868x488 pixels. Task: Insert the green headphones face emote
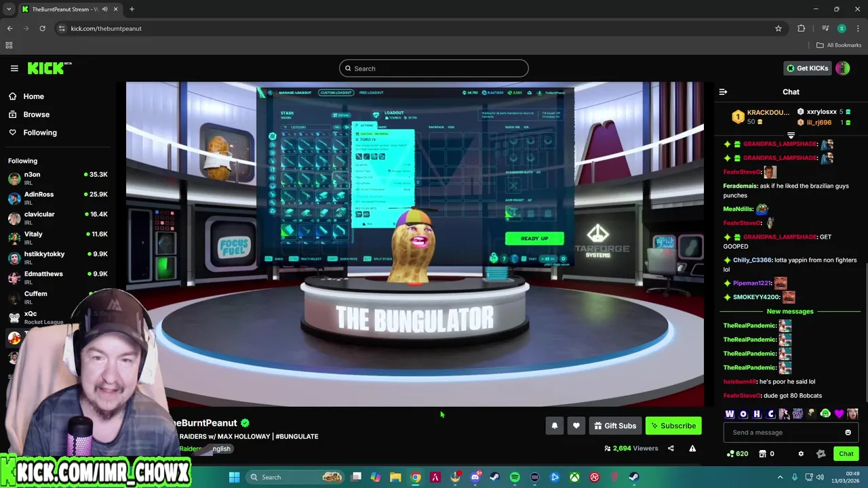coord(825,414)
